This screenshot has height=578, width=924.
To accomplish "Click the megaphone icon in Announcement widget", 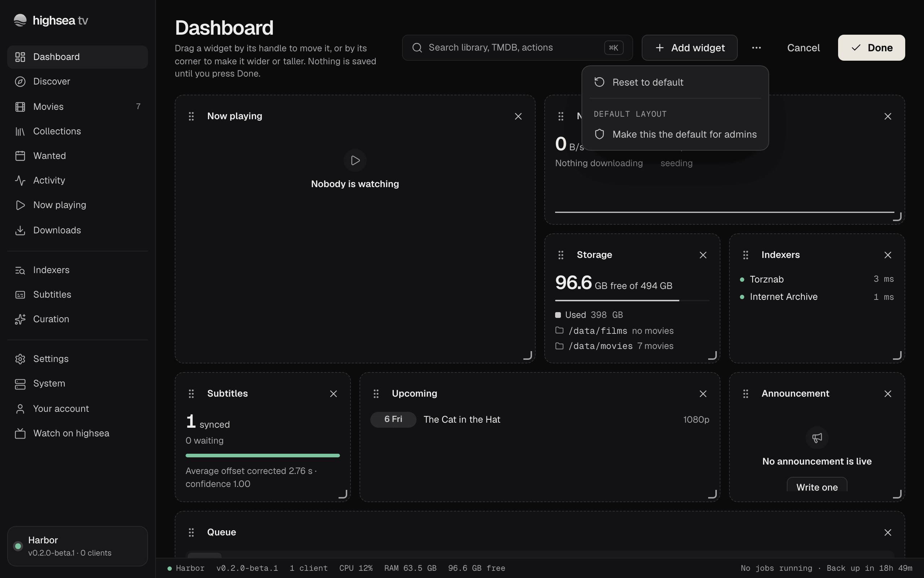I will pyautogui.click(x=817, y=438).
